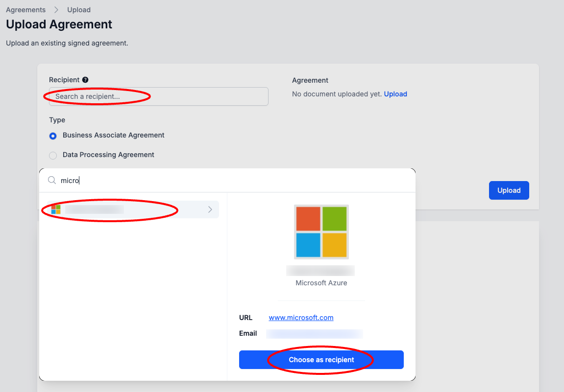The height and width of the screenshot is (392, 564).
Task: Click the small Microsoft logo in results
Action: click(x=56, y=209)
